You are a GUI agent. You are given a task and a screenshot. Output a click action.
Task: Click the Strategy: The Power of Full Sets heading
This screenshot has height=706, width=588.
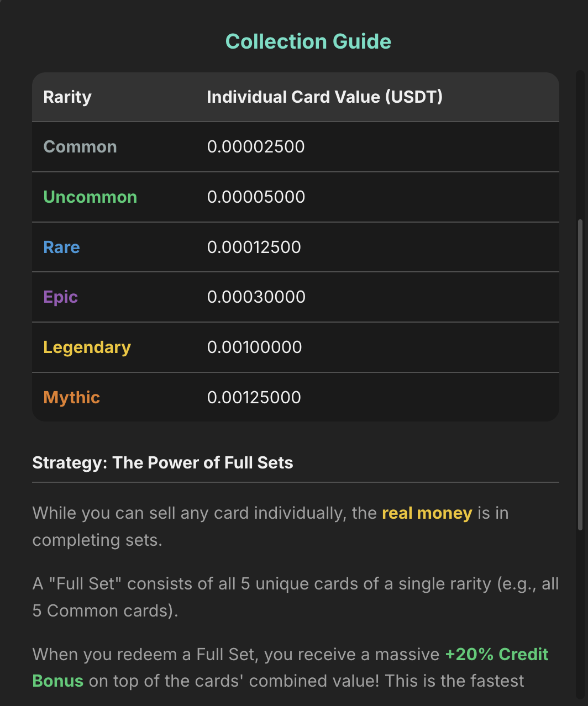pyautogui.click(x=162, y=463)
